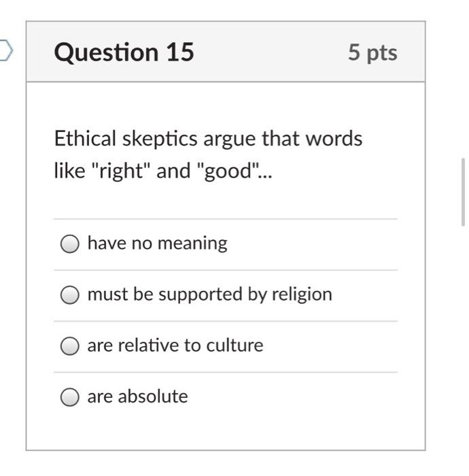Pick the "are relative to culture" radio button
This screenshot has height=476, width=469.
tap(70, 346)
